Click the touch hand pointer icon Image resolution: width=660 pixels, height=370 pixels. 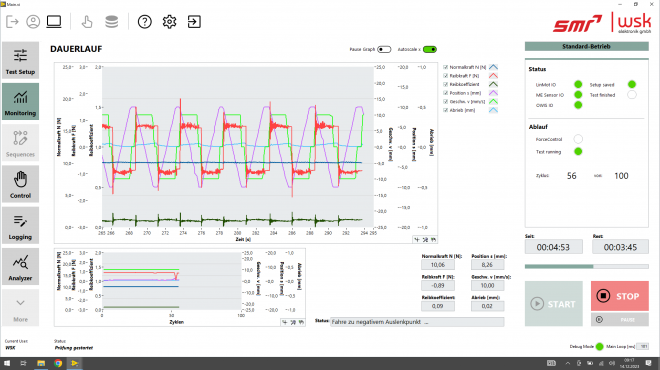coord(87,21)
